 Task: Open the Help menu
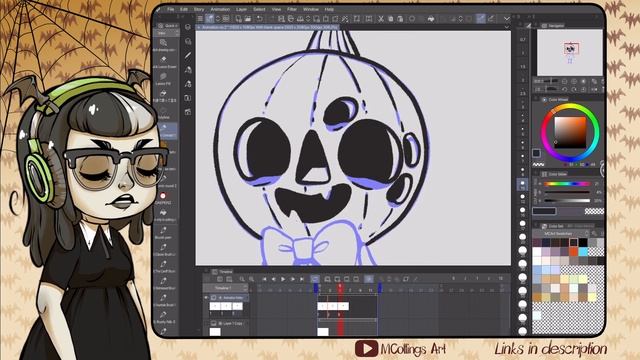pos(329,9)
